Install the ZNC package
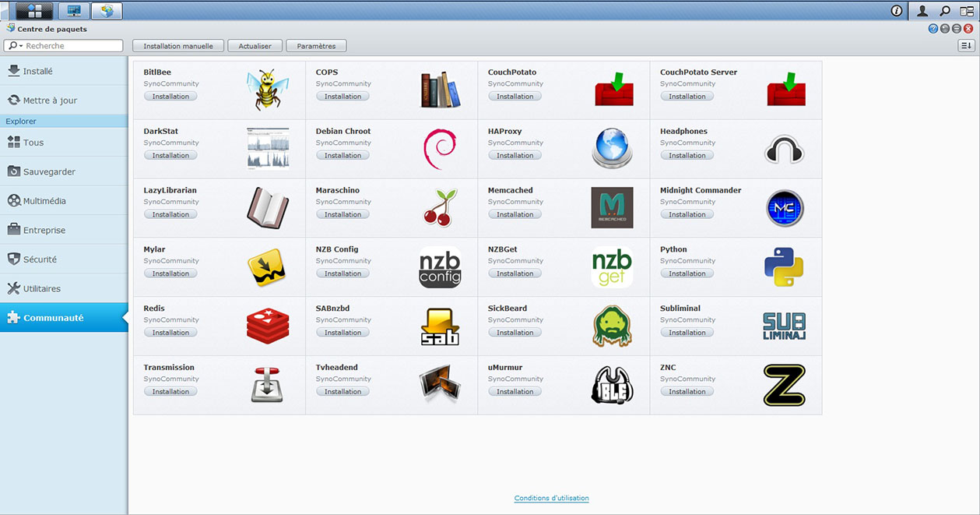 click(687, 392)
